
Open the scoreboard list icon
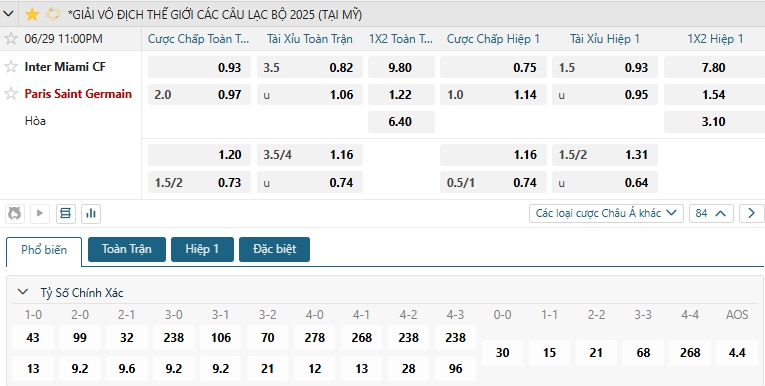pos(65,213)
